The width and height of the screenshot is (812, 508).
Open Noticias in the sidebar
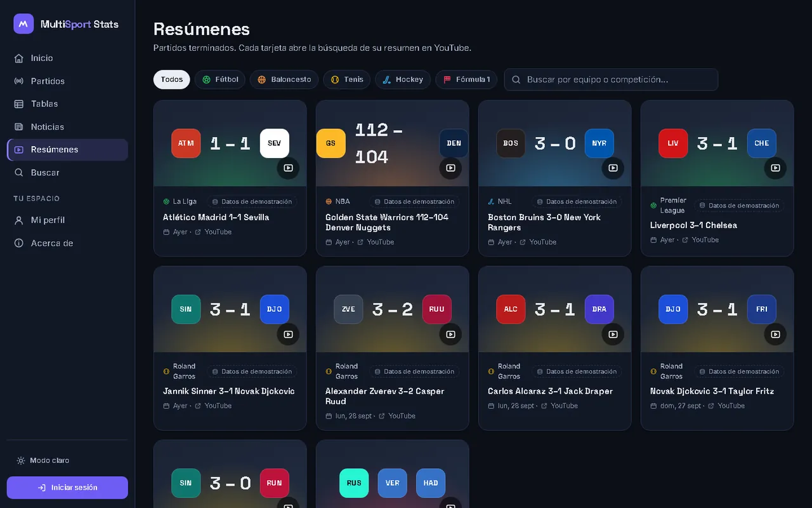coord(67,127)
